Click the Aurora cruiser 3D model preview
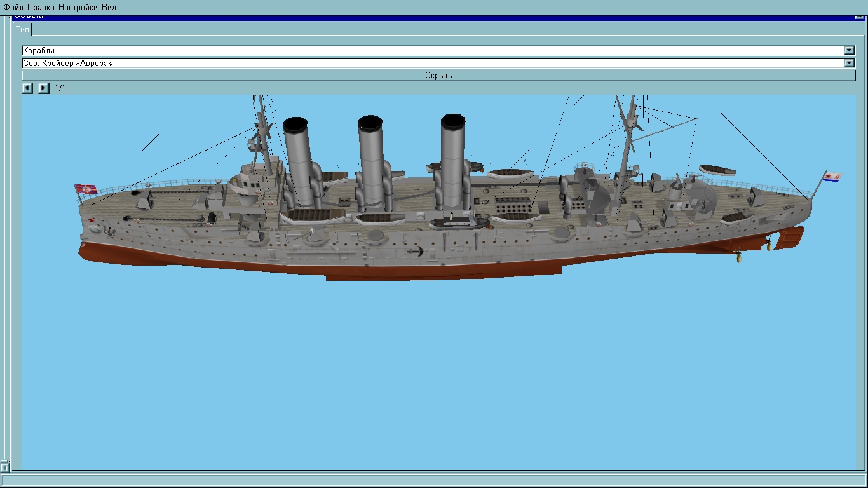 coord(438,283)
